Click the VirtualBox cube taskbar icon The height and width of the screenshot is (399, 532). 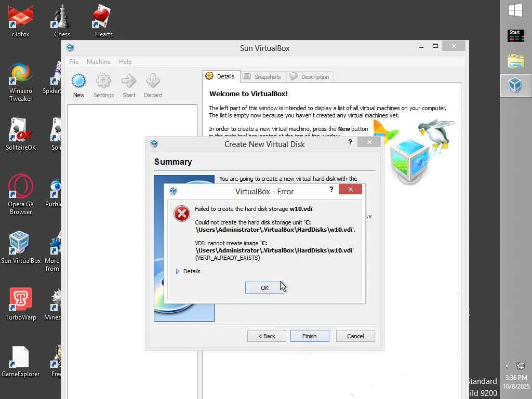click(515, 85)
